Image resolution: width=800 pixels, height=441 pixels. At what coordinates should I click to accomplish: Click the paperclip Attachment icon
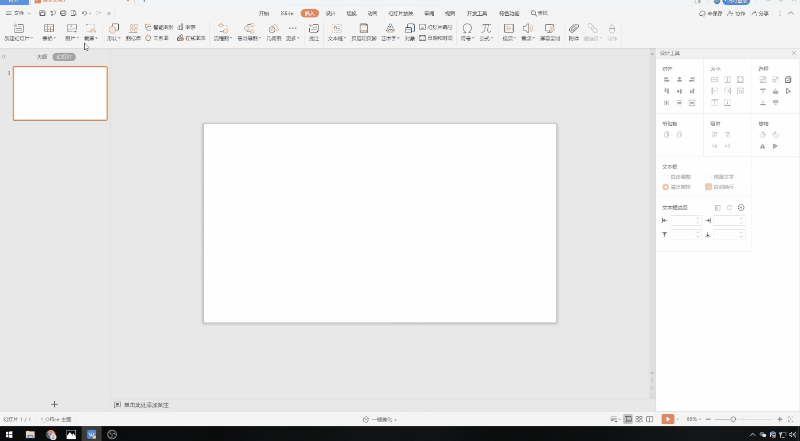click(574, 29)
